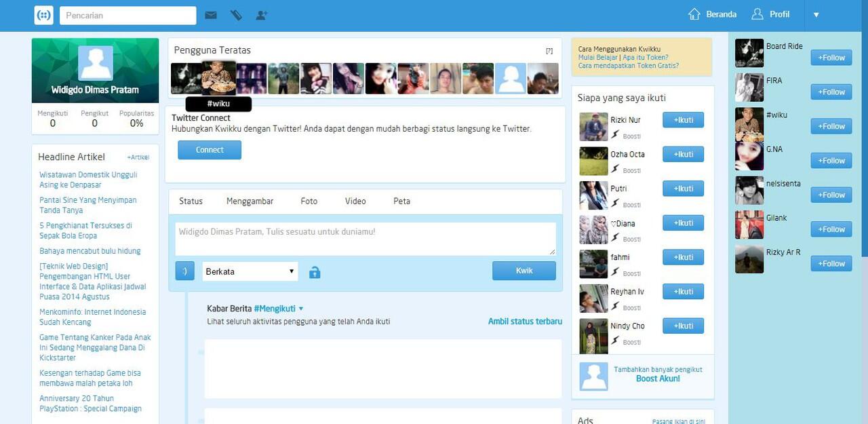Click +Follow next to G.NA
Viewport: 868px width, 424px height.
pos(831,161)
